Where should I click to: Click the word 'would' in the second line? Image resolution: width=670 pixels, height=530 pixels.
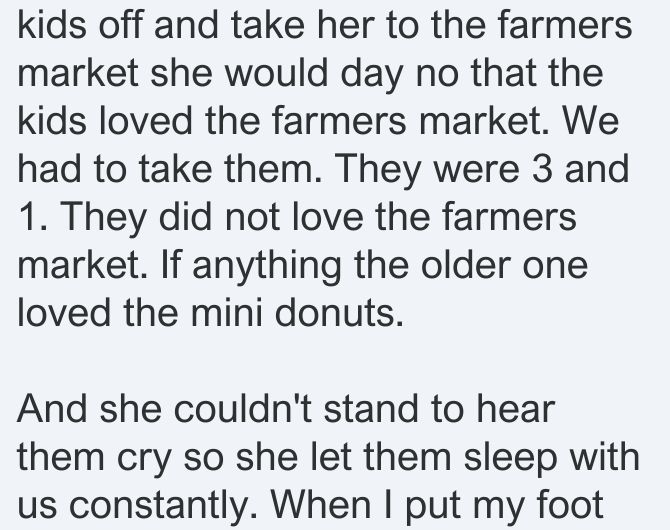[276, 72]
